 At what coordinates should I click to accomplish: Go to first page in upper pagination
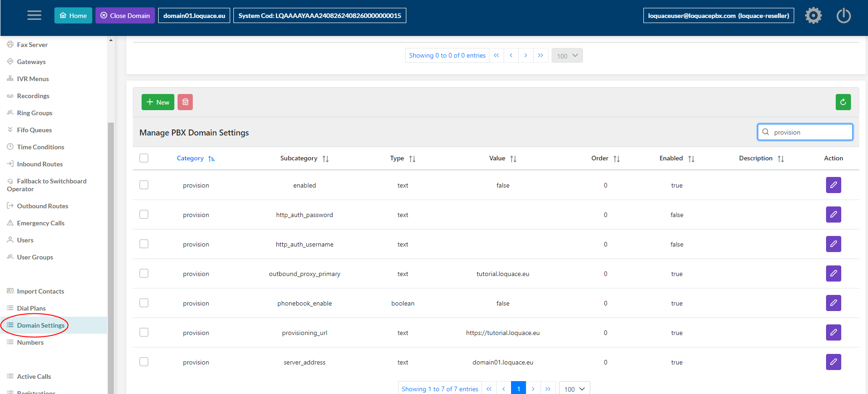tap(496, 55)
